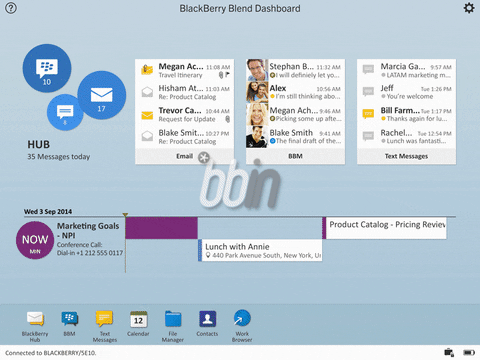Viewport: 480px width, 360px height.
Task: Launch BlackBerry Hub from the dock
Action: (x=35, y=326)
